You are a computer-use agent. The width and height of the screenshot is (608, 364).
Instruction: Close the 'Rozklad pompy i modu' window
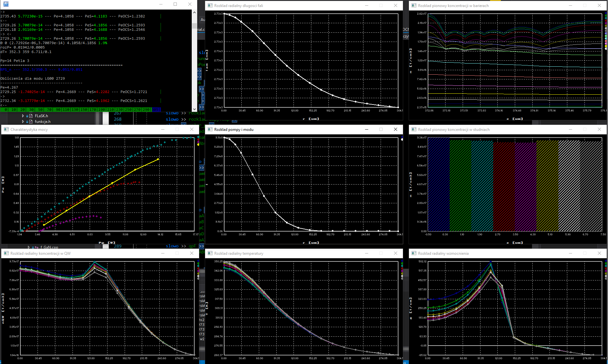(395, 129)
